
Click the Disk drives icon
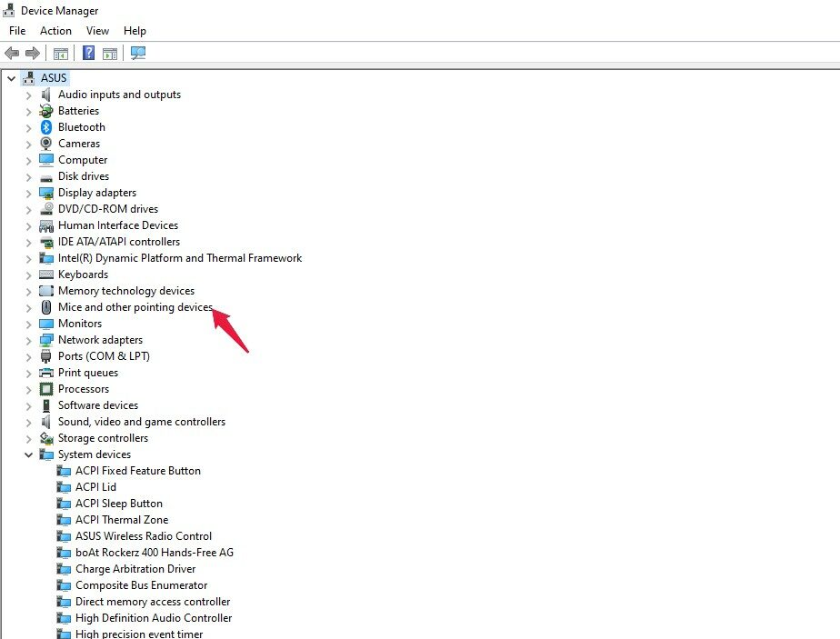46,177
